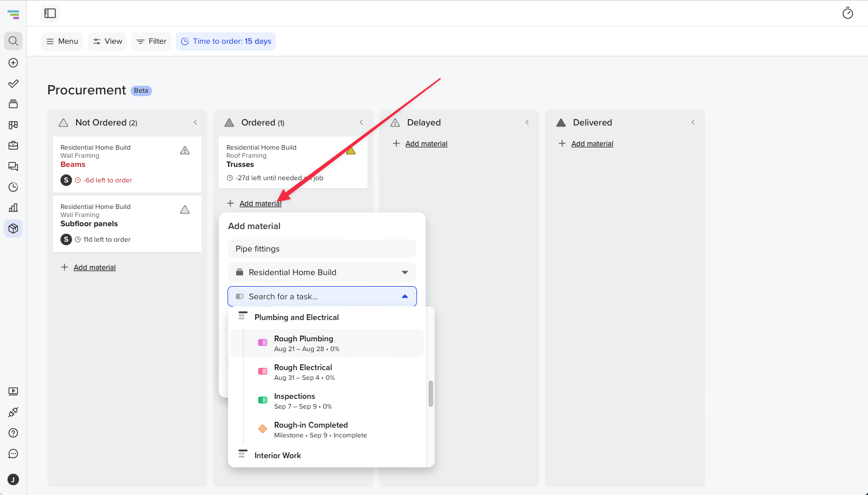Open the View options
Screen dimensions: 868x495
[108, 41]
